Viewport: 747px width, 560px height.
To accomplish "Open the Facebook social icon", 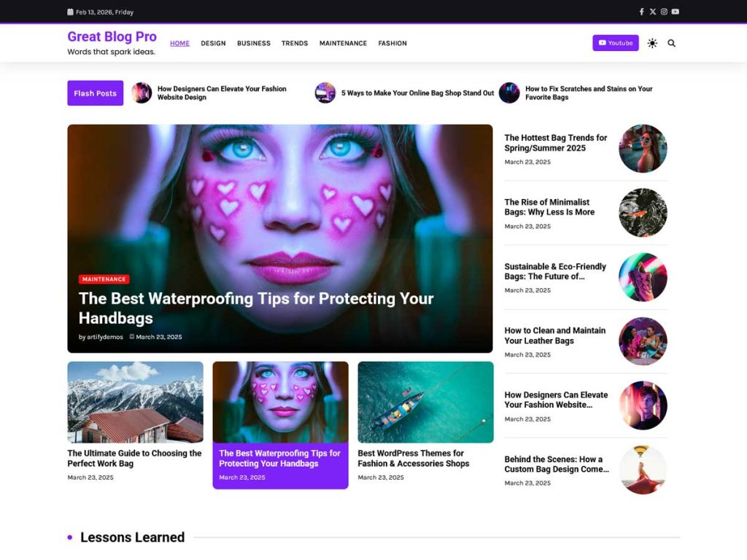I will click(641, 12).
